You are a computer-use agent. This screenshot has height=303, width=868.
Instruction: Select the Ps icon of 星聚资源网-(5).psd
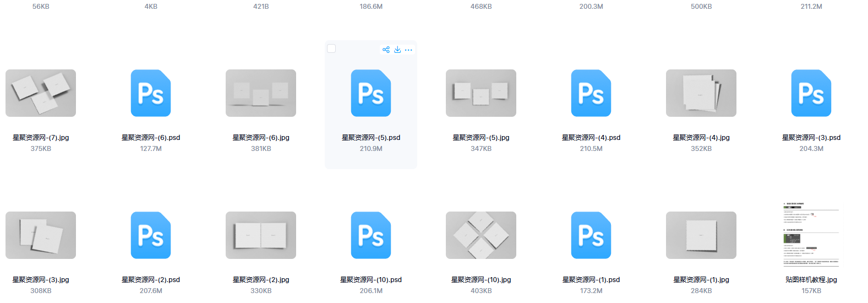pos(371,93)
